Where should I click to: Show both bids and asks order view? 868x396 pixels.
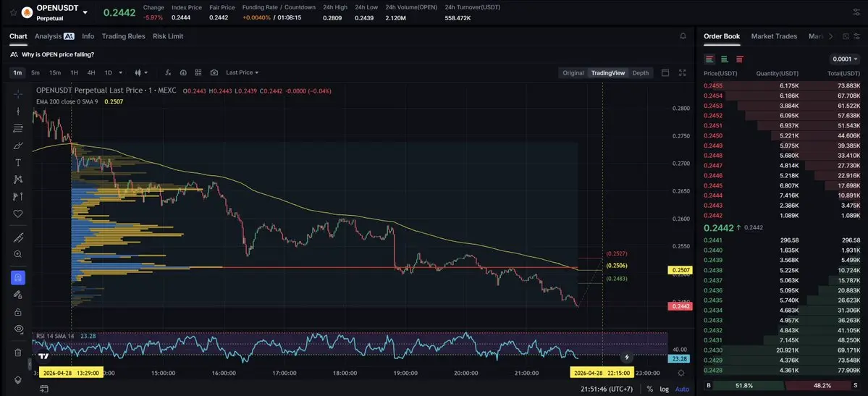(709, 59)
